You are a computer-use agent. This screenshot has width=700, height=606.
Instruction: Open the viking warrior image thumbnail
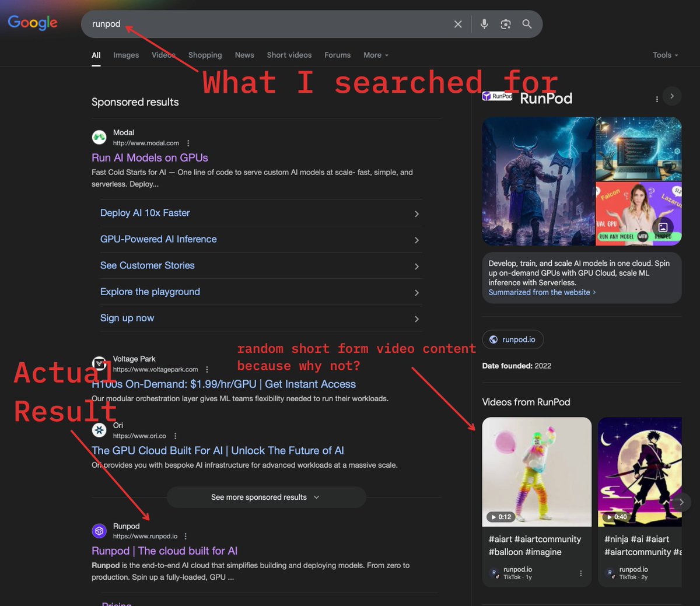click(538, 181)
